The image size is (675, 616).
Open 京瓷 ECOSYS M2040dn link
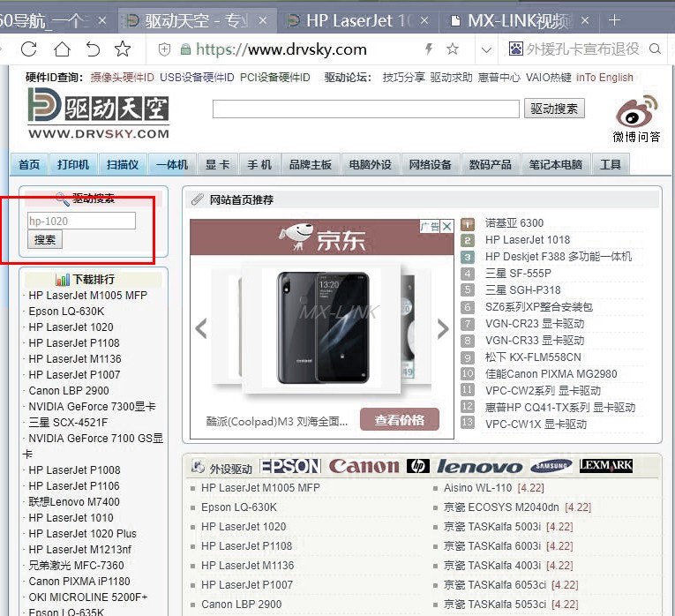coord(517,507)
